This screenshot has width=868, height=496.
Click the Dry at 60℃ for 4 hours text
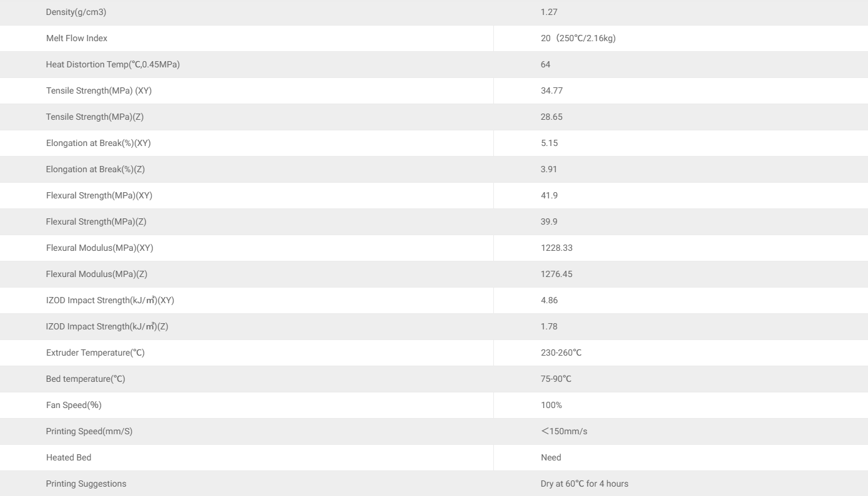click(x=584, y=484)
